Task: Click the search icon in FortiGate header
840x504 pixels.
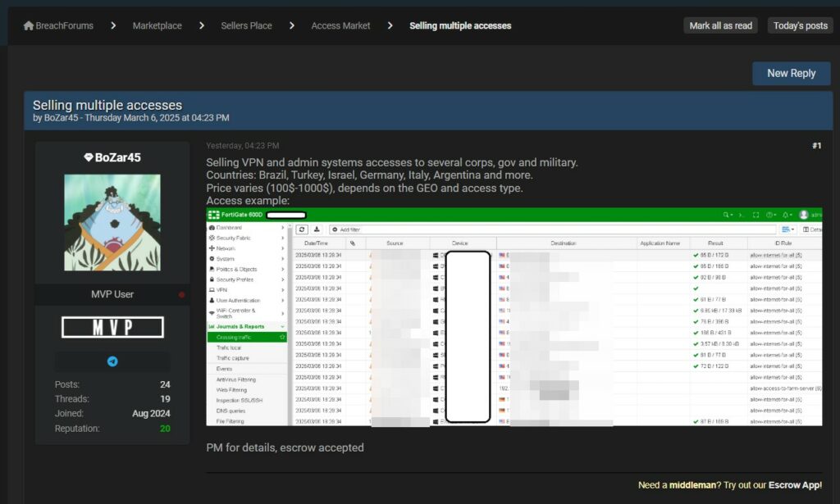Action: pos(726,215)
